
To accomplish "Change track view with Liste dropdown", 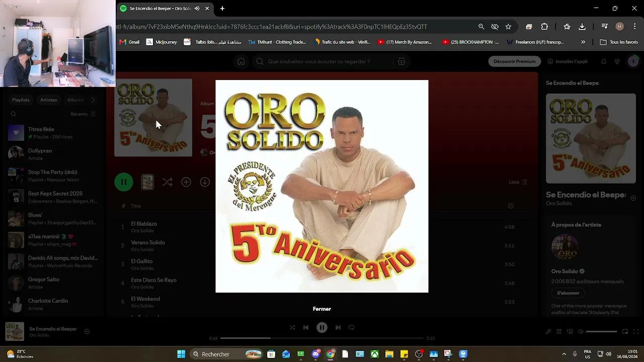I will tap(518, 182).
